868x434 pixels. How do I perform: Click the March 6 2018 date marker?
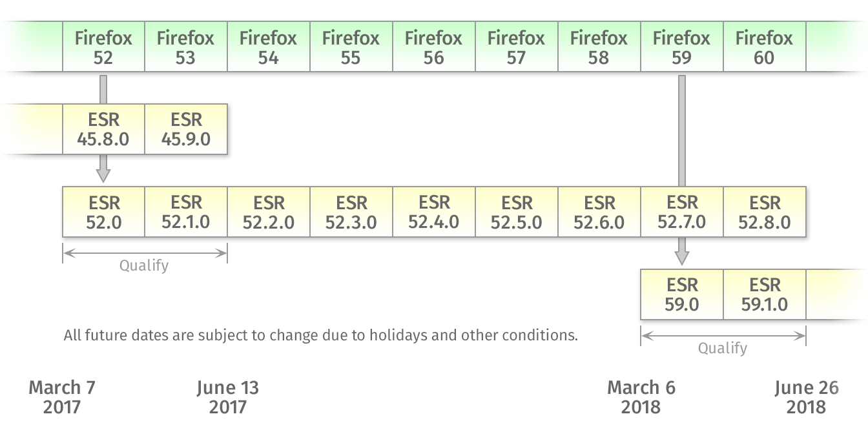641,397
